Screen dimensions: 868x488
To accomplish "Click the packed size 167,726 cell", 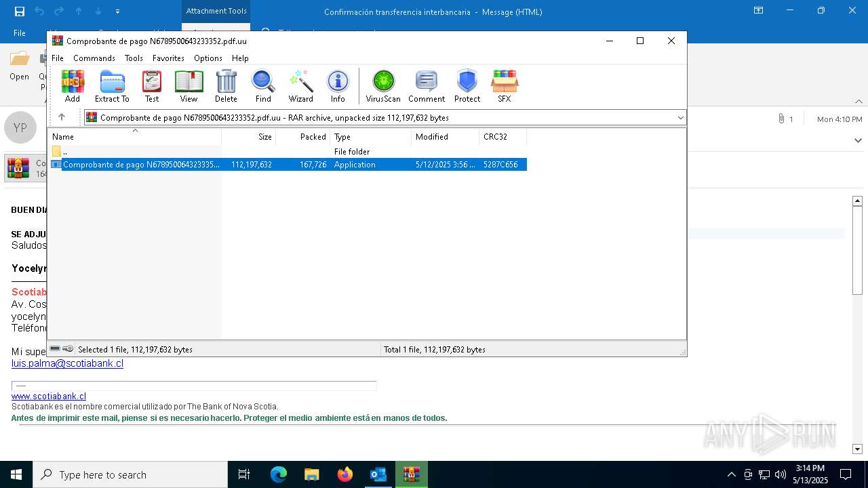I will click(x=313, y=165).
